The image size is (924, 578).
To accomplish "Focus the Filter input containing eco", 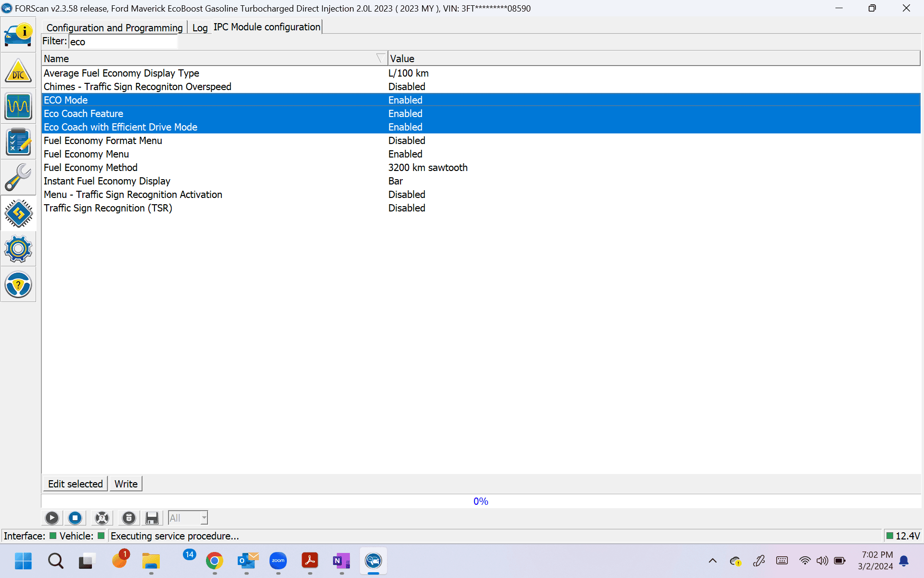I will coord(123,41).
